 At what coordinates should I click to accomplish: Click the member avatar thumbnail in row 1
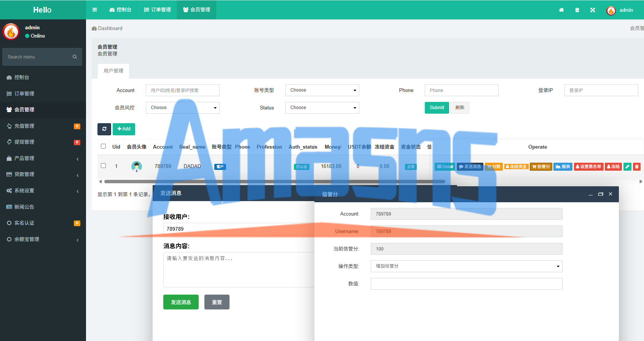[x=137, y=167]
